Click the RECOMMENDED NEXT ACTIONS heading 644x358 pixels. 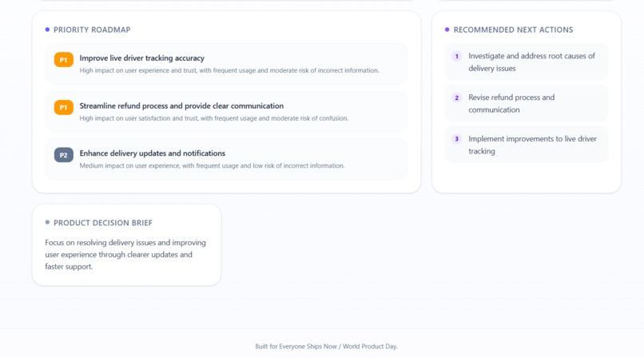[513, 30]
